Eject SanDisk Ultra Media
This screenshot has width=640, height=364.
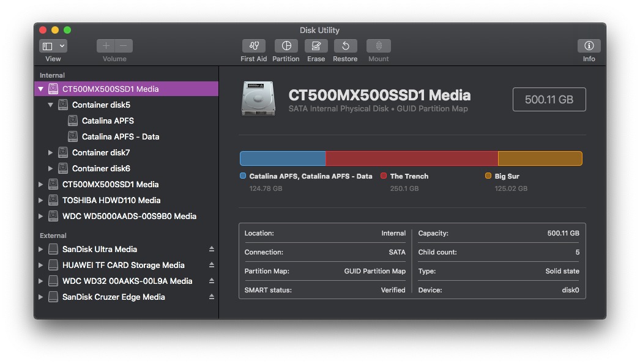point(212,249)
